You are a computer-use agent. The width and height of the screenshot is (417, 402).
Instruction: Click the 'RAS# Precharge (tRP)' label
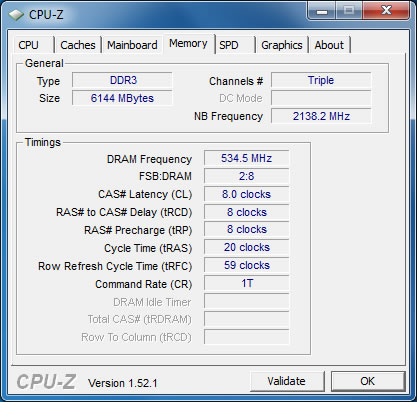click(x=138, y=230)
